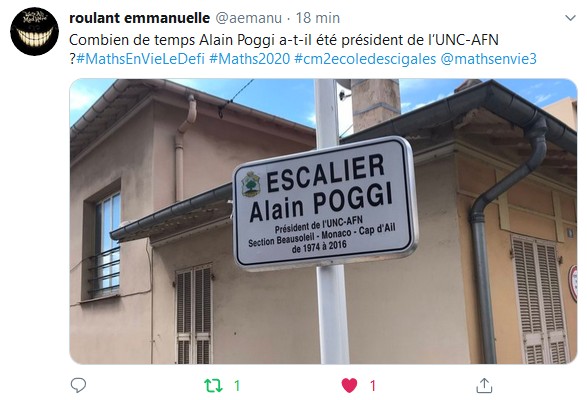The width and height of the screenshot is (587, 400).
Task: Open the 18 min timestamp
Action: (x=318, y=18)
